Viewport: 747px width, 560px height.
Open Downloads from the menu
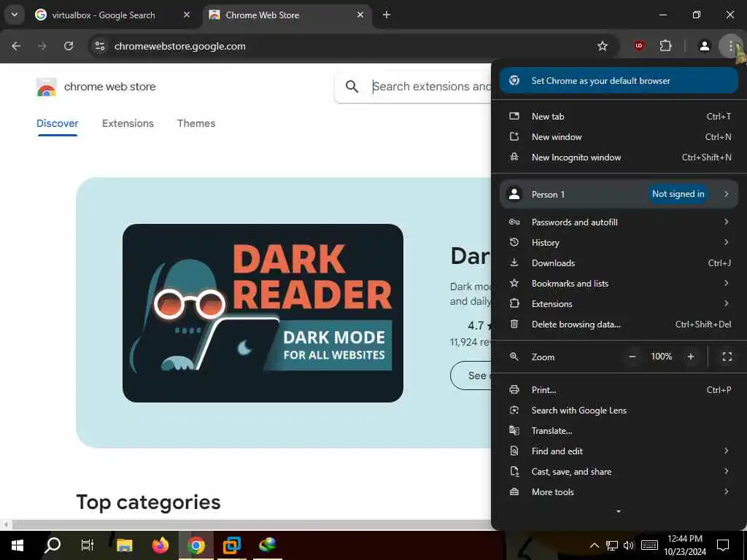click(x=619, y=262)
